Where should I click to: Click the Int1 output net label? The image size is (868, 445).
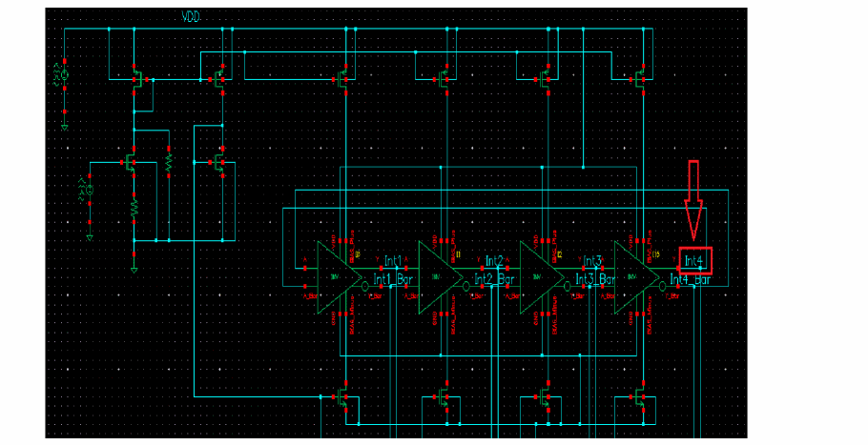(393, 261)
